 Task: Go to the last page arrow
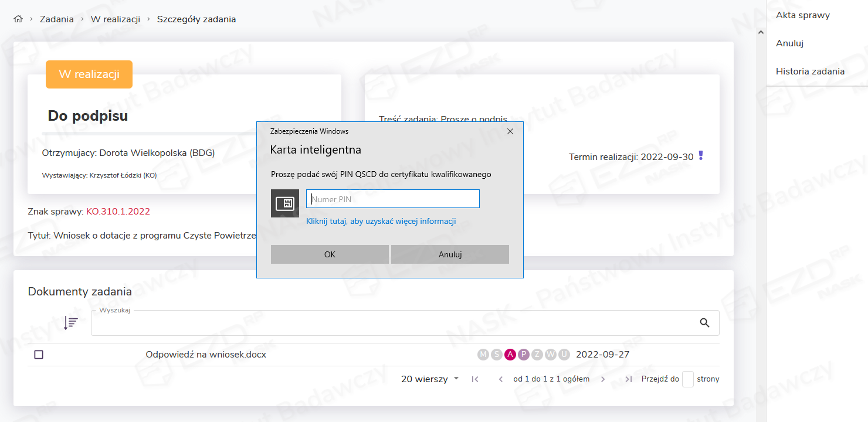628,379
